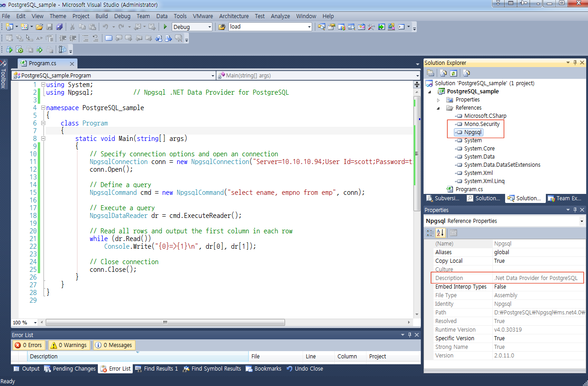
Task: Click into the 'load' search input field
Action: click(x=267, y=27)
